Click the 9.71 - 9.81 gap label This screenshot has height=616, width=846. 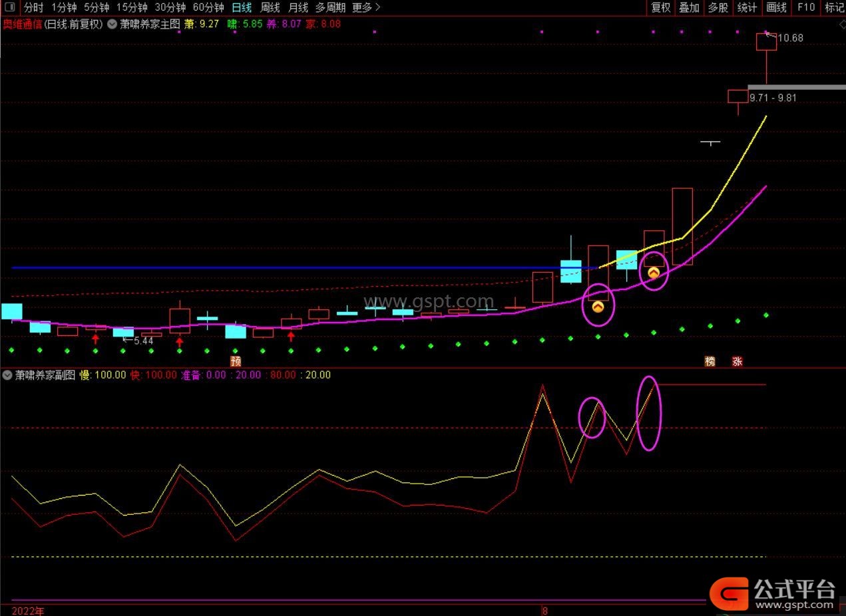(x=773, y=98)
